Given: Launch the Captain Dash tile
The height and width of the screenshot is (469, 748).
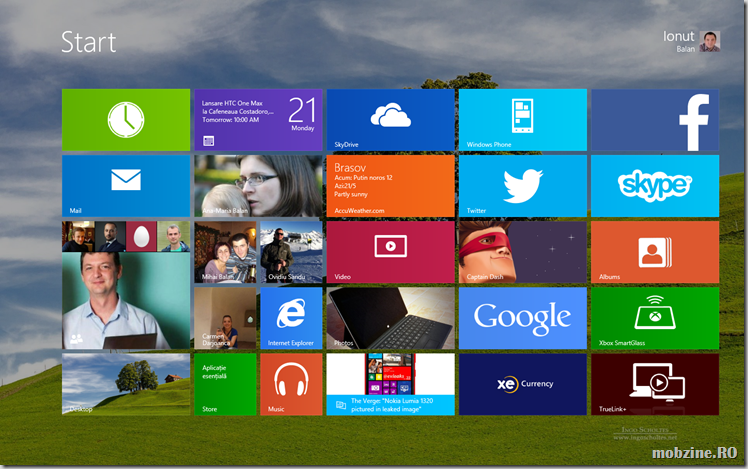Looking at the screenshot, I should point(522,252).
